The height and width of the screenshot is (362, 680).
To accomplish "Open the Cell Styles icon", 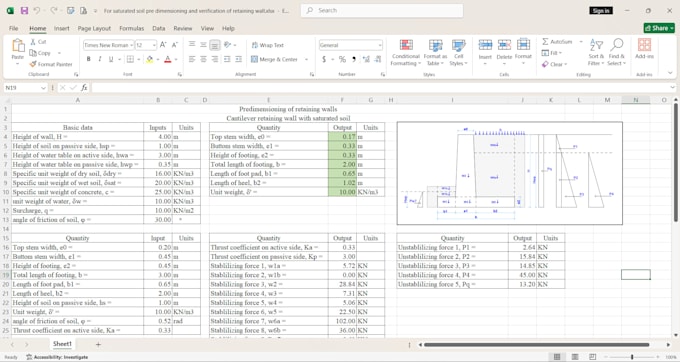I will pos(458,45).
